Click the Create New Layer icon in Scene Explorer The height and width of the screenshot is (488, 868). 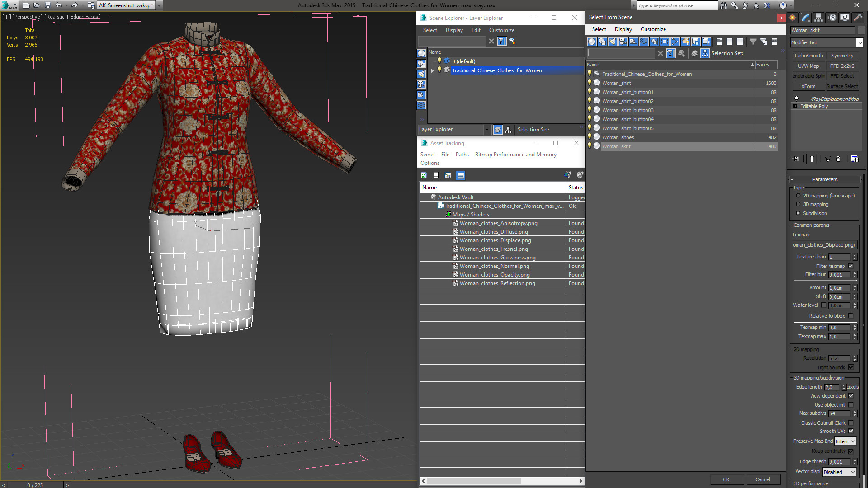[512, 41]
